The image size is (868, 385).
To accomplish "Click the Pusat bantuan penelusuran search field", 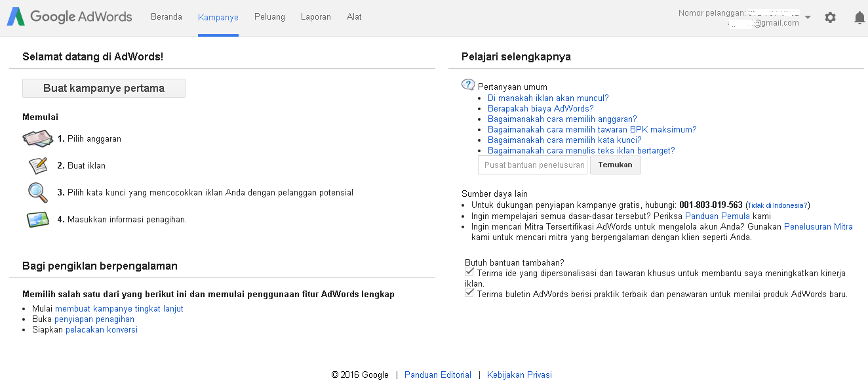I will click(x=532, y=165).
